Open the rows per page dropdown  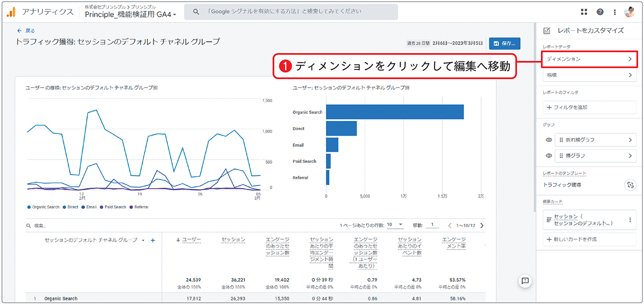click(x=395, y=225)
